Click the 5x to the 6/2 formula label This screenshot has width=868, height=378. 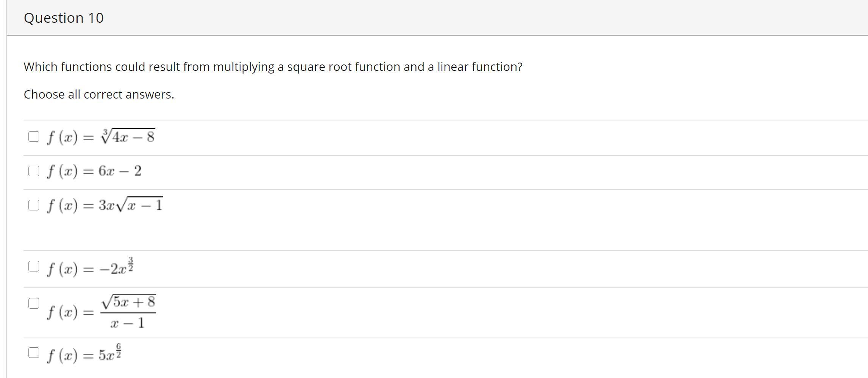click(84, 355)
